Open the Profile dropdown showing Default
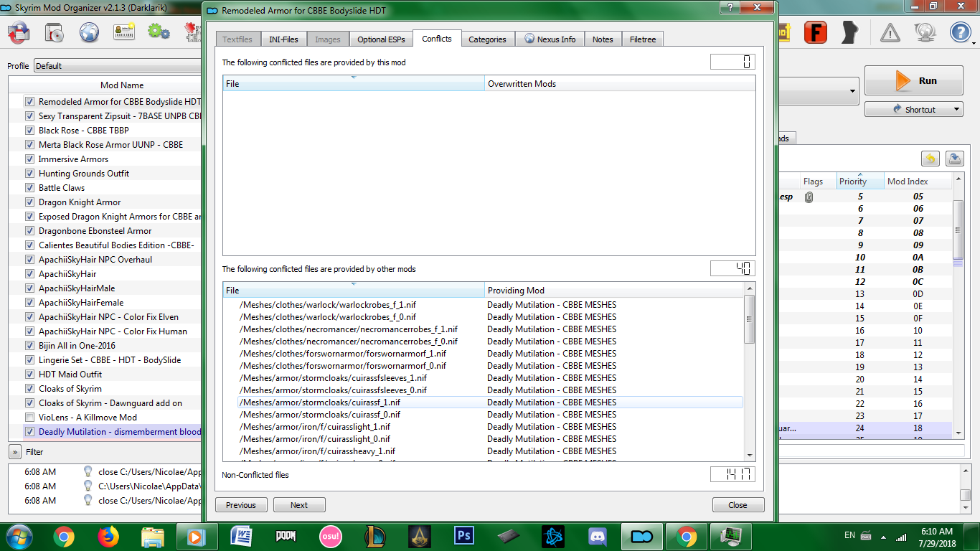980x551 pixels. coord(118,66)
